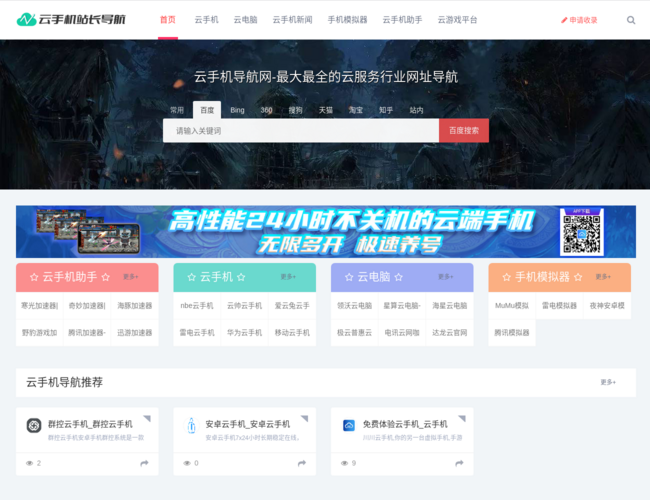The height and width of the screenshot is (500, 650).
Task: Click the QR code in the banner
Action: (582, 232)
